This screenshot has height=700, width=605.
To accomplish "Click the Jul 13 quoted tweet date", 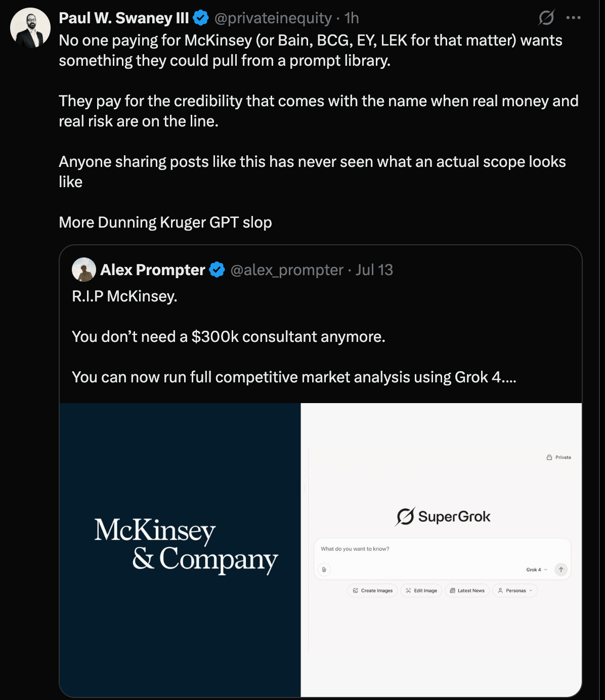I will [x=374, y=270].
